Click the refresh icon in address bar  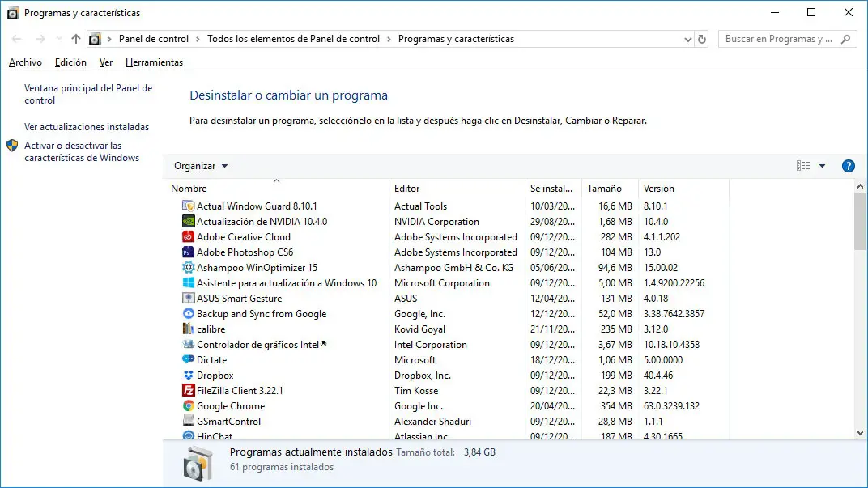click(702, 40)
